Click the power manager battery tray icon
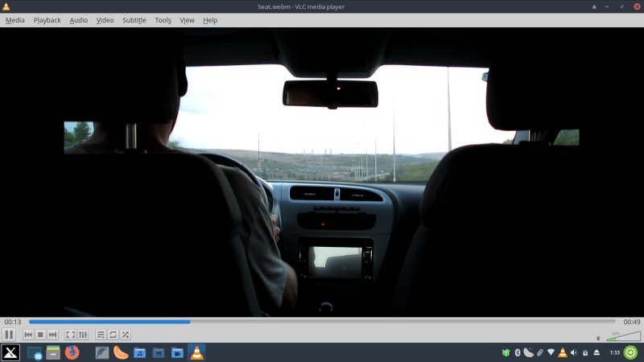This screenshot has width=644, height=362. click(585, 352)
